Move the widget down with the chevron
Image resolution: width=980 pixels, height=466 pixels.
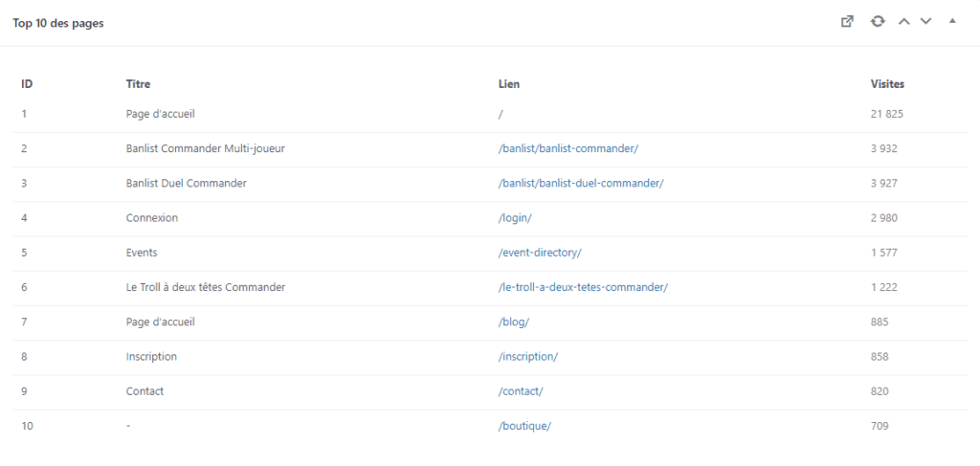[x=925, y=22]
